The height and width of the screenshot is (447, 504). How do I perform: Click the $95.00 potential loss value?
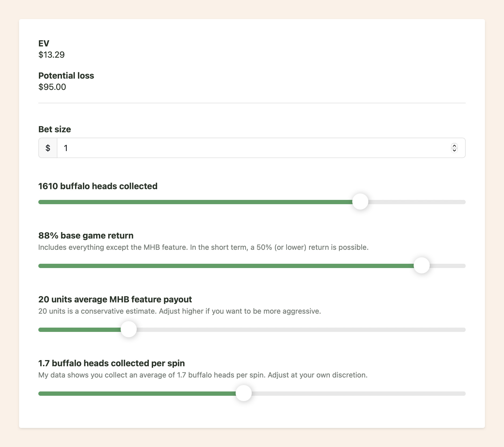[52, 87]
